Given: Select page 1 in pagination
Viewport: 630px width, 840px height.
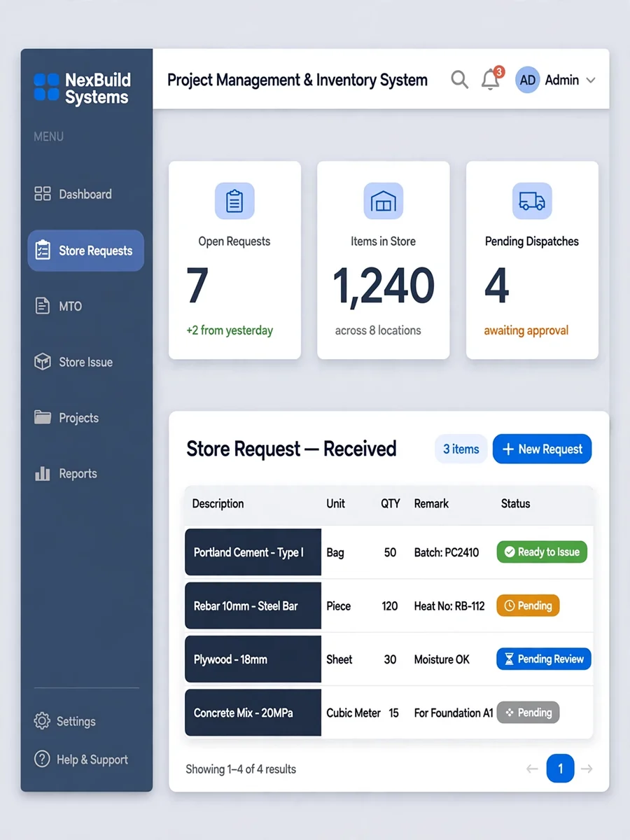Looking at the screenshot, I should (560, 769).
